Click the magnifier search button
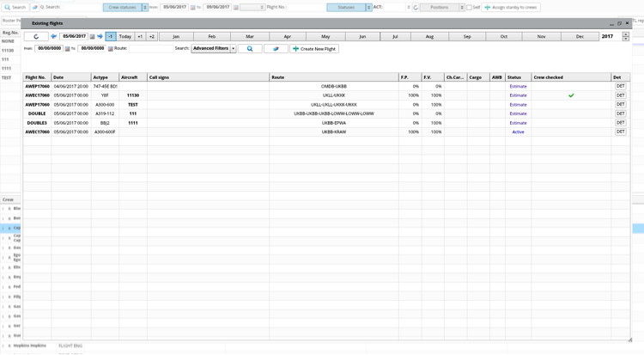Image resolution: width=644 pixels, height=355 pixels. (x=250, y=49)
